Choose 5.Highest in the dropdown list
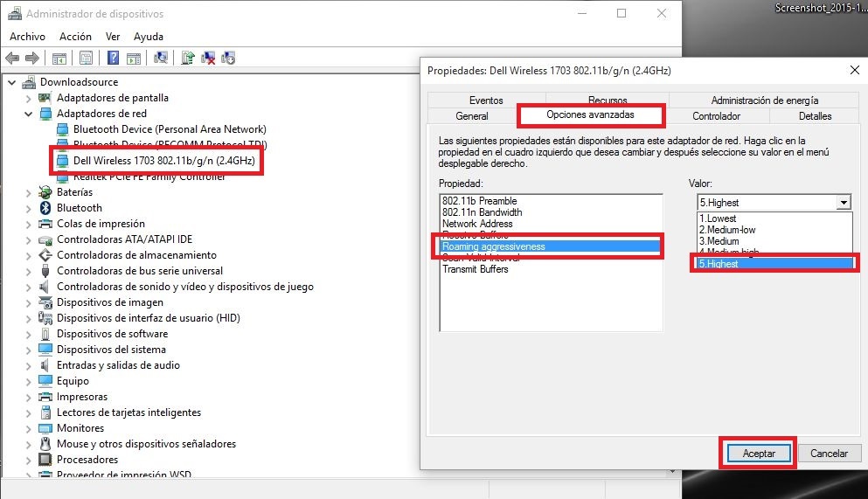 click(x=774, y=264)
